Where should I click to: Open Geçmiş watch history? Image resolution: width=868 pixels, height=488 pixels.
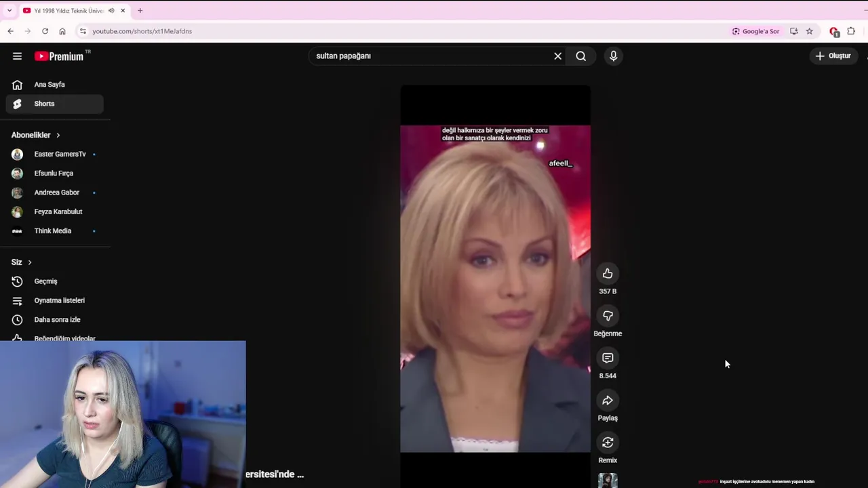tap(54, 281)
